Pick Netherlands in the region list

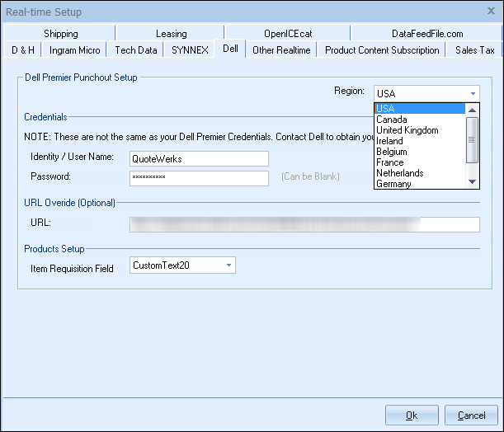pyautogui.click(x=420, y=173)
